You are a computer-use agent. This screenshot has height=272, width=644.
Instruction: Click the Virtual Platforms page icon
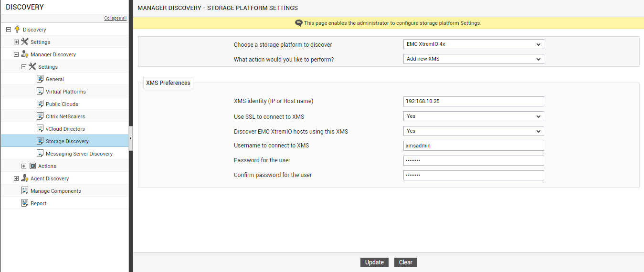click(40, 91)
